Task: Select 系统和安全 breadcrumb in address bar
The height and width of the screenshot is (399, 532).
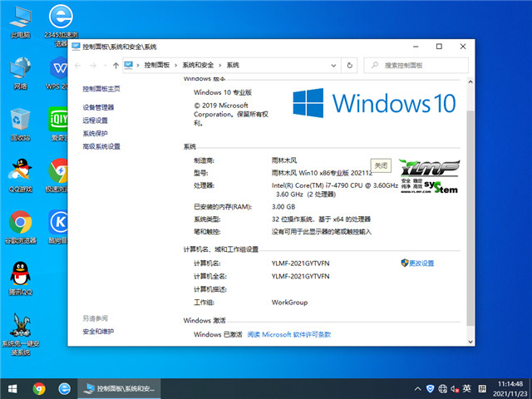Action: pyautogui.click(x=198, y=65)
